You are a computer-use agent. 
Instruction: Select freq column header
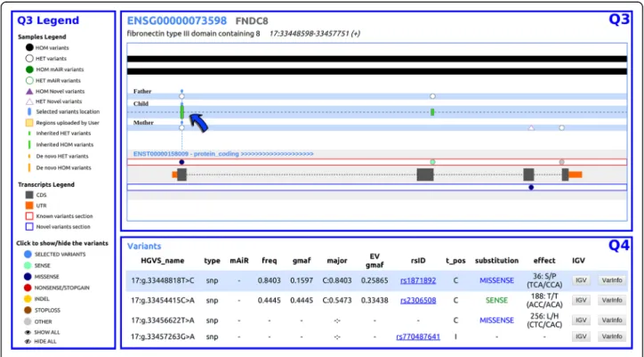(x=270, y=261)
